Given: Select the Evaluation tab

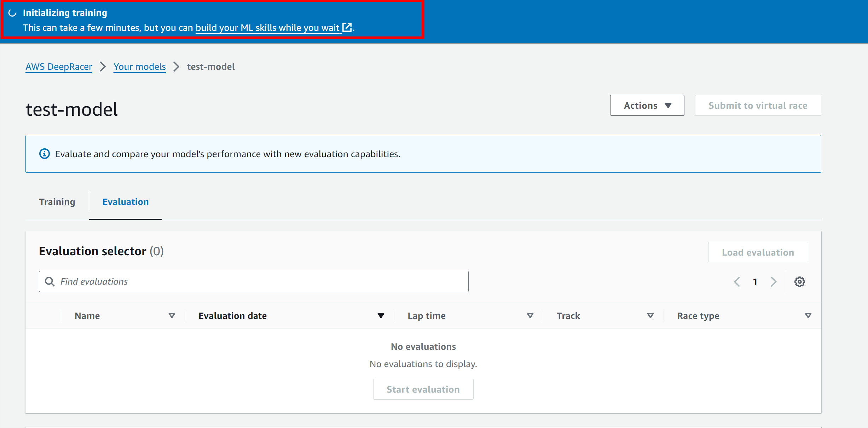Looking at the screenshot, I should point(125,202).
